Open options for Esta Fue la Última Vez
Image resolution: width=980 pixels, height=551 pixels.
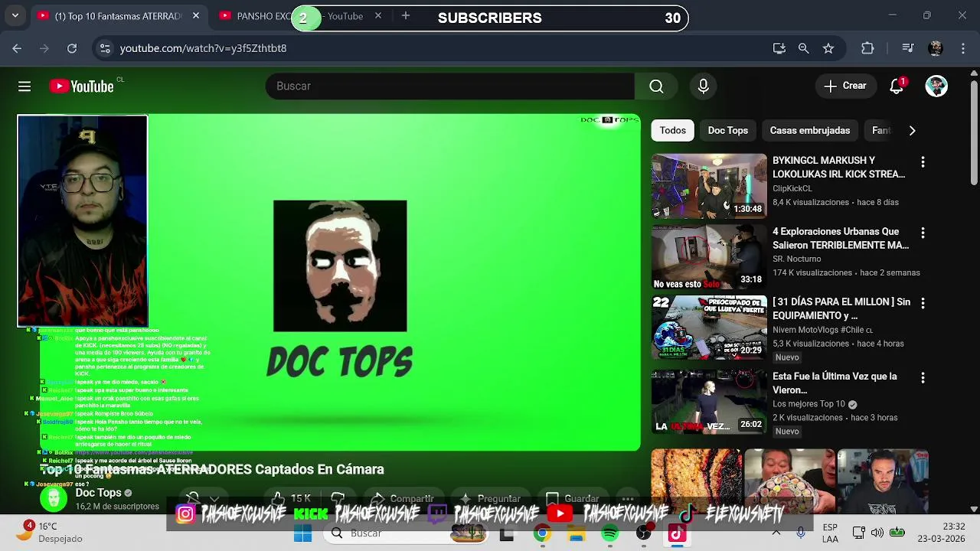click(923, 378)
